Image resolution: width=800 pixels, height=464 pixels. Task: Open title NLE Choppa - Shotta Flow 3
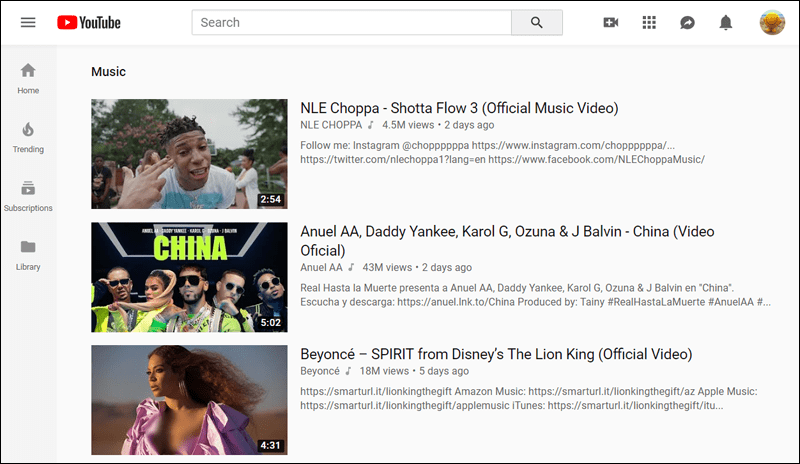[459, 108]
